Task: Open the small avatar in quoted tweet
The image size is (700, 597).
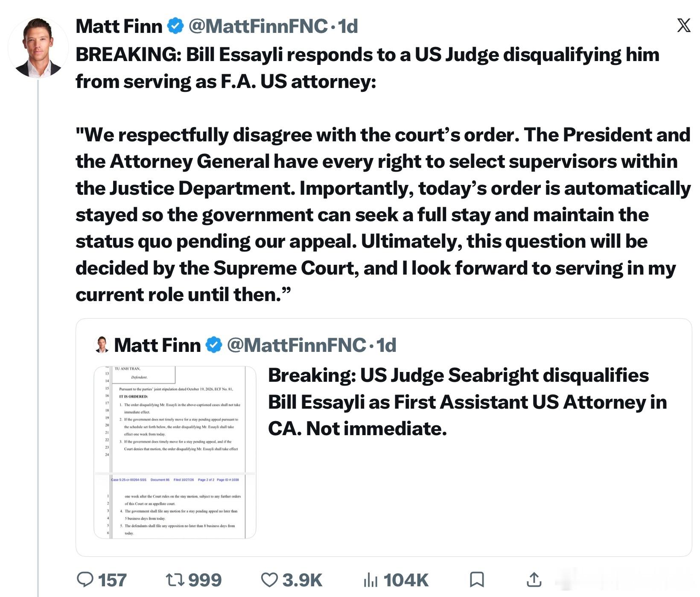Action: (x=102, y=345)
